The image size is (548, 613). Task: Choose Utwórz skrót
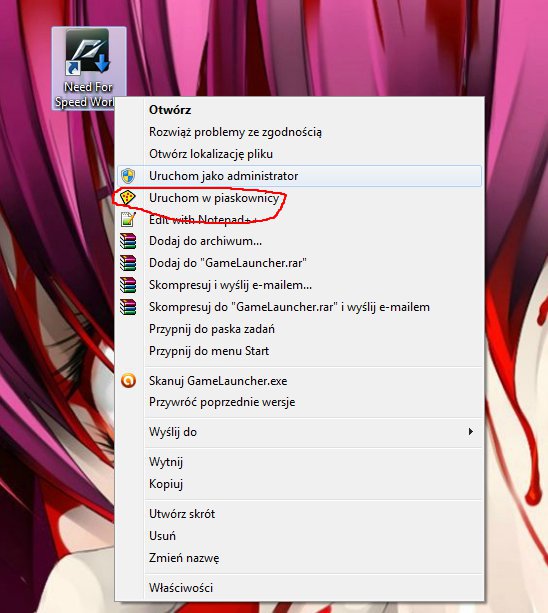pos(299,514)
